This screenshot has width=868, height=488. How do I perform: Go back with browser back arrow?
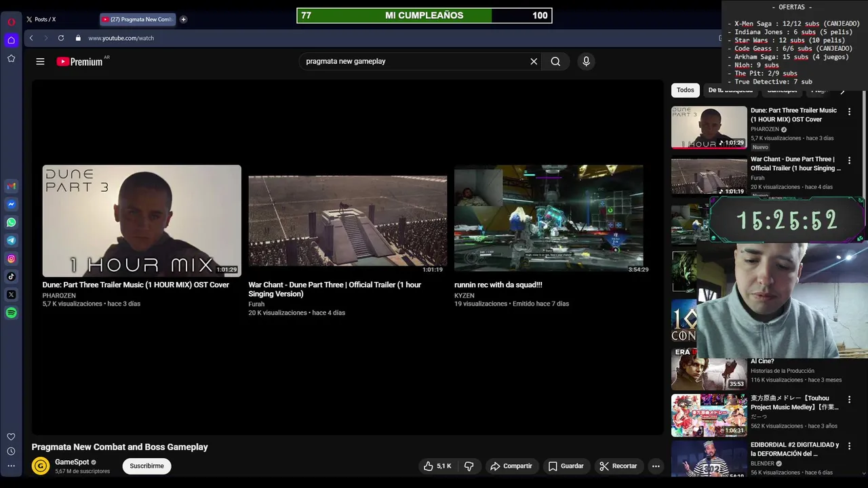coord(31,38)
